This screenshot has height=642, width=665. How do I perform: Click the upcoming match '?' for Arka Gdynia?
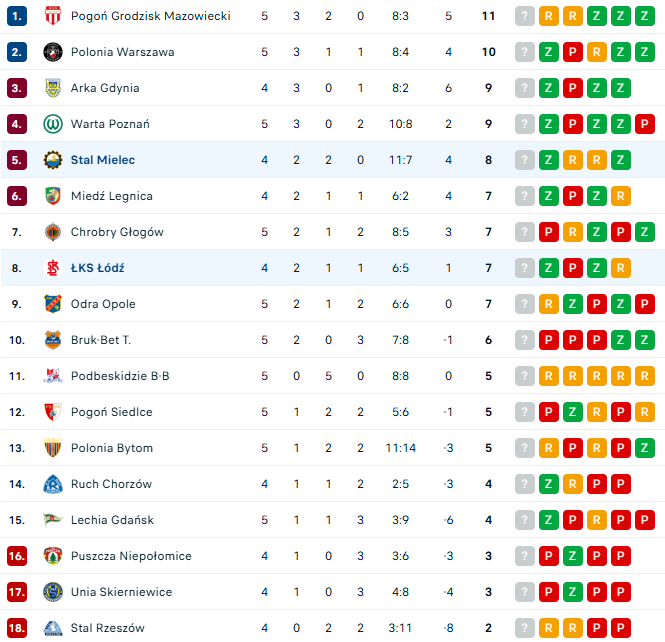525,88
